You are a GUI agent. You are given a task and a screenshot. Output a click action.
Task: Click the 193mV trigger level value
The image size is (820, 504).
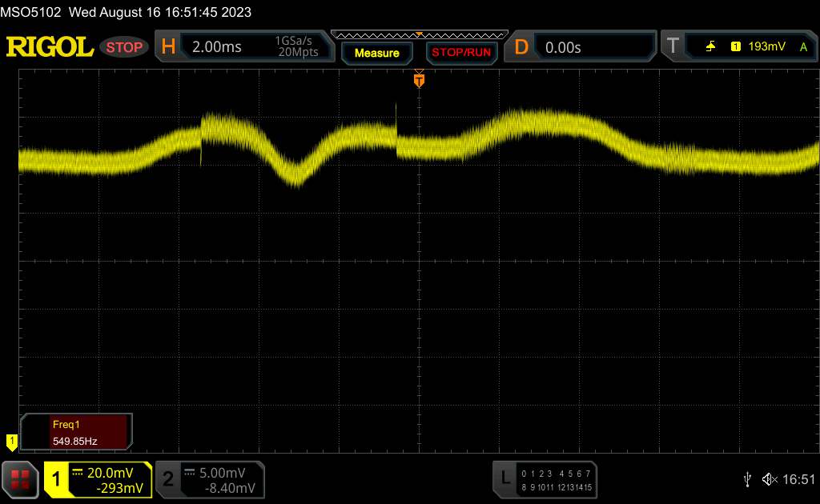[766, 47]
